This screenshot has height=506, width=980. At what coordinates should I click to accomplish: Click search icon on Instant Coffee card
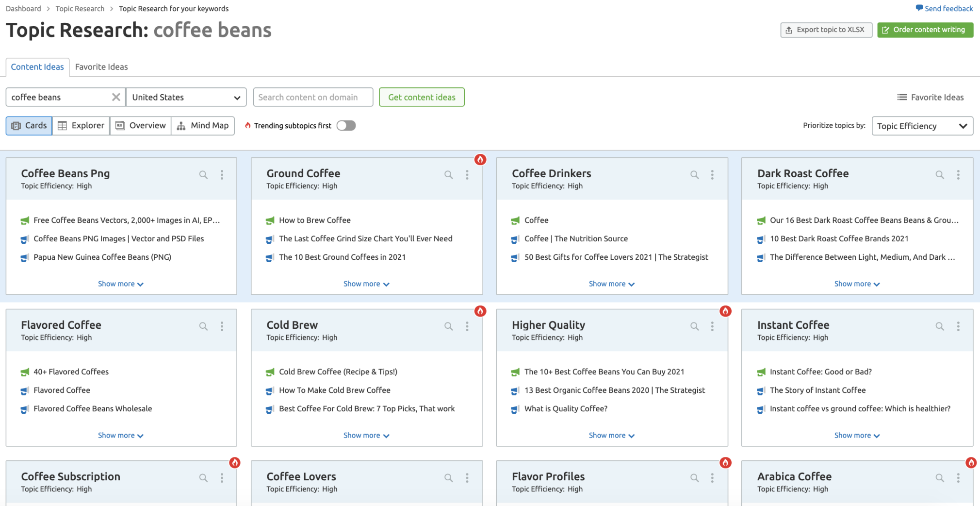(x=940, y=326)
